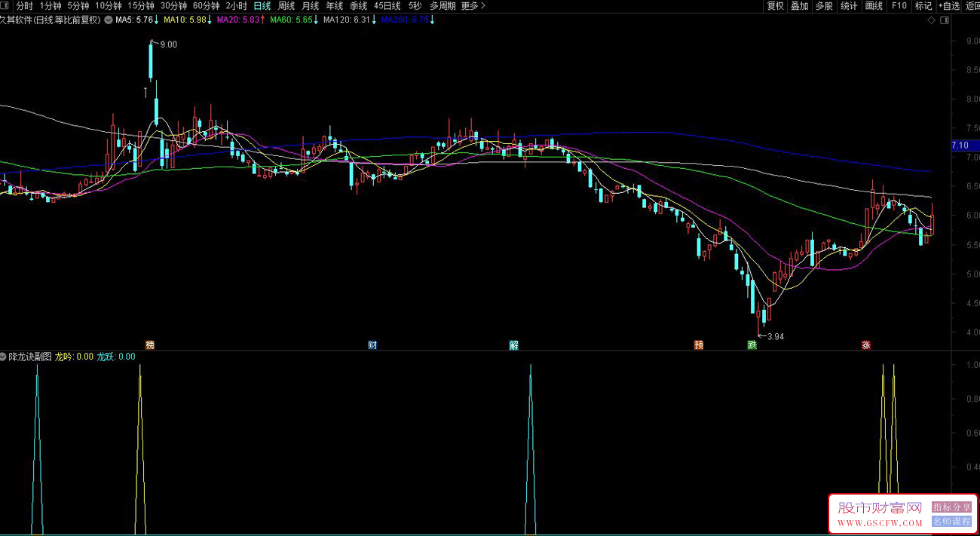Select the 60分钟 period tab

tap(207, 5)
